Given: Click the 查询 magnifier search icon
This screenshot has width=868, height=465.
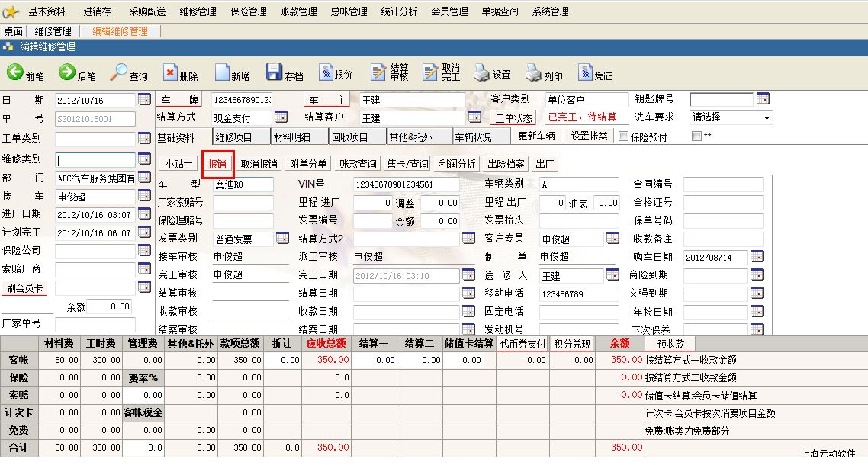Looking at the screenshot, I should [x=119, y=72].
